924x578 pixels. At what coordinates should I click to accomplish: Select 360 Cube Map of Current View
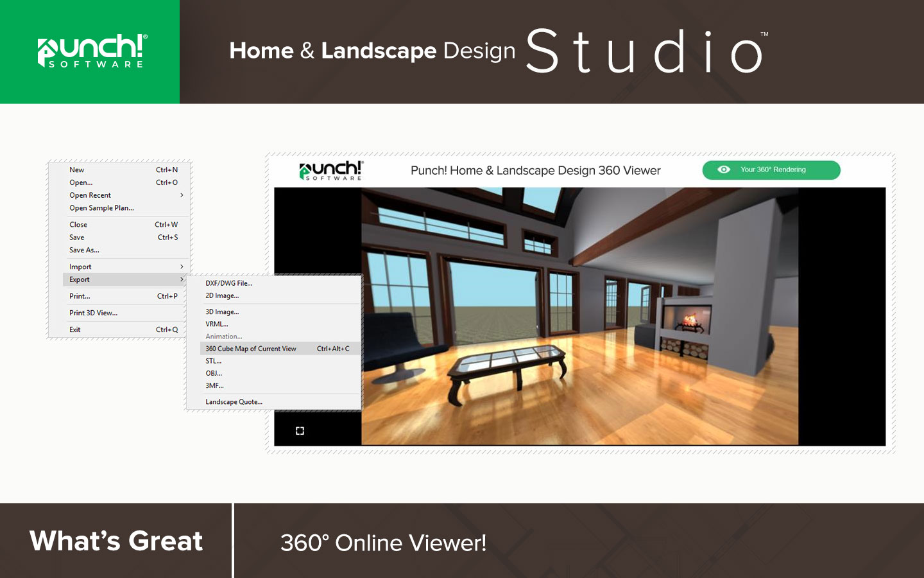(280, 349)
